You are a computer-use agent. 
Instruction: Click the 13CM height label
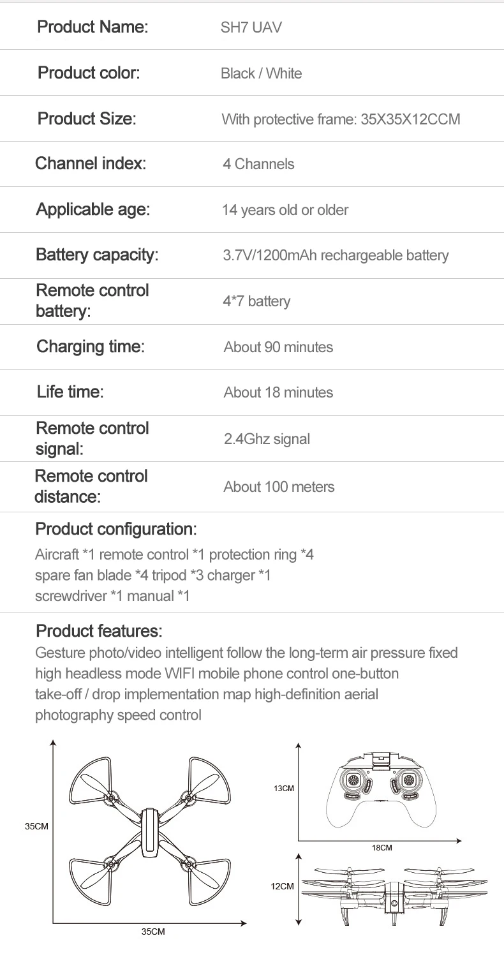click(284, 789)
